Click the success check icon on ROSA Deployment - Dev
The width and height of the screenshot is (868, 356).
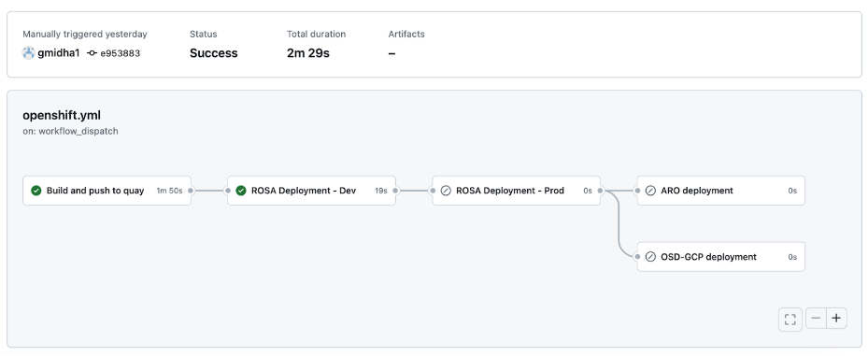241,191
